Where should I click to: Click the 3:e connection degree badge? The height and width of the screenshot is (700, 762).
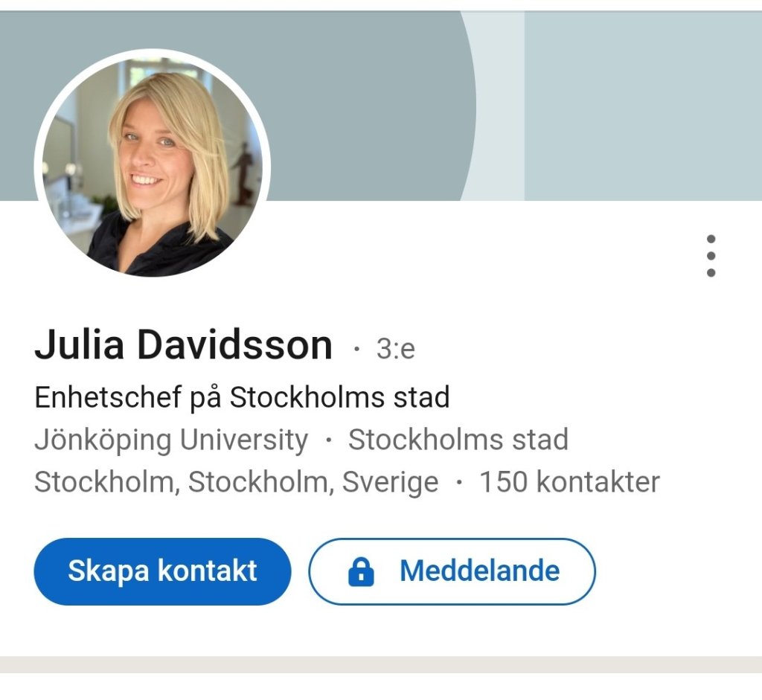pyautogui.click(x=396, y=348)
